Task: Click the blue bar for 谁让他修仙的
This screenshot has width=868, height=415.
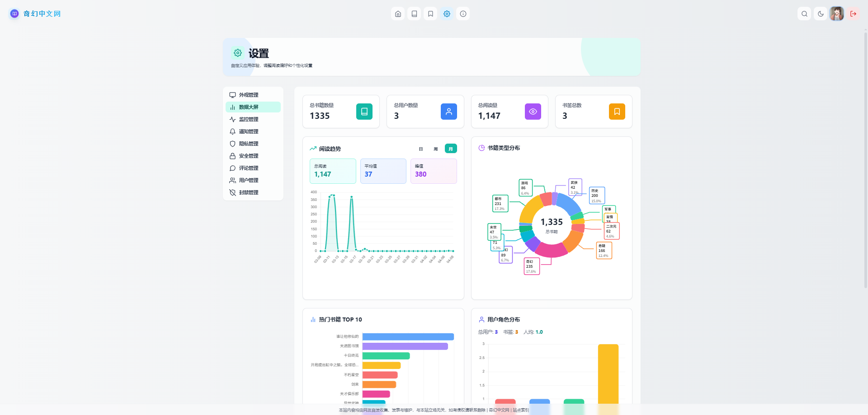Action: point(408,337)
